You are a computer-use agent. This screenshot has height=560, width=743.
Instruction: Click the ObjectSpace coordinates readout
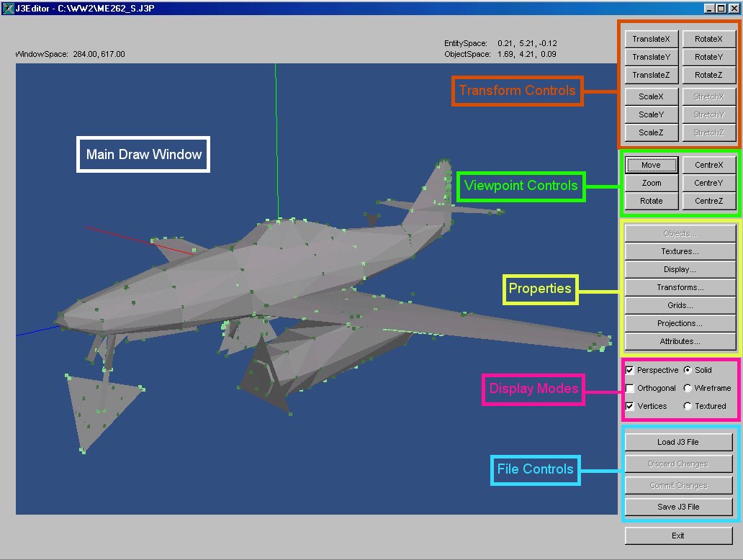pos(500,54)
